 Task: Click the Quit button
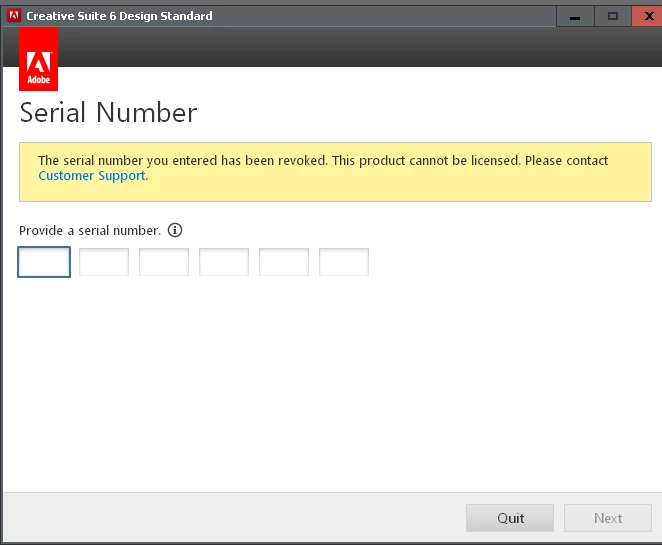tap(510, 518)
